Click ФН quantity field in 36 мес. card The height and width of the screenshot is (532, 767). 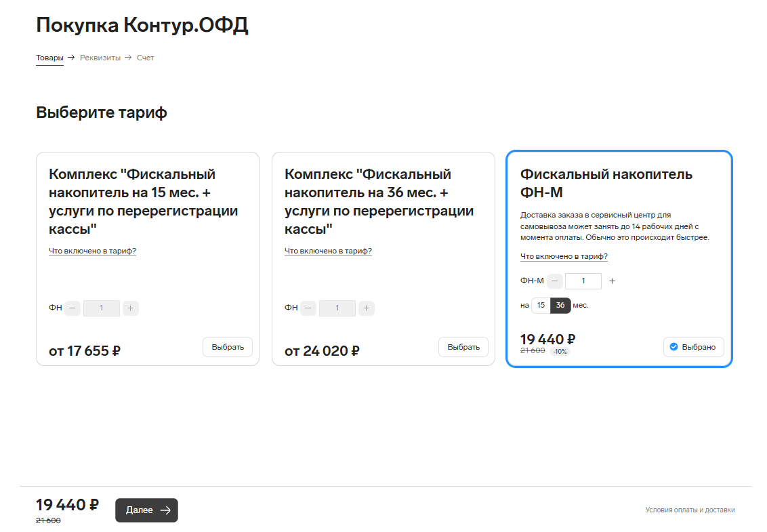click(x=337, y=308)
